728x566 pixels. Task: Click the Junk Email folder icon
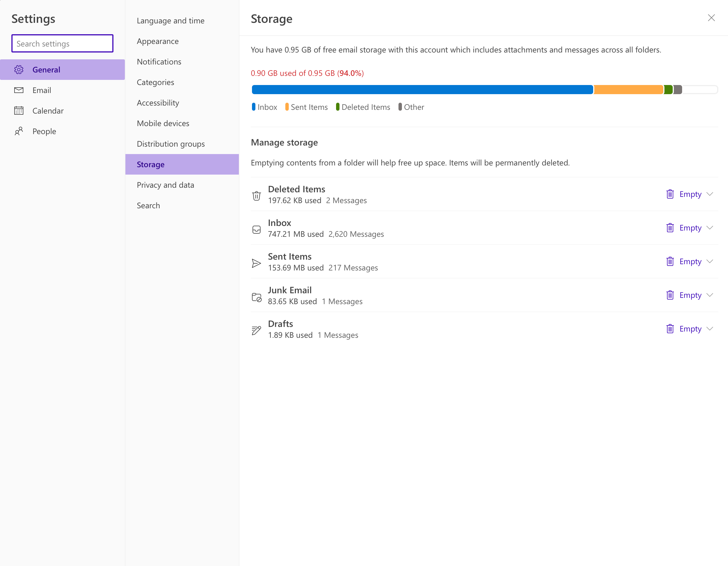[x=256, y=297]
